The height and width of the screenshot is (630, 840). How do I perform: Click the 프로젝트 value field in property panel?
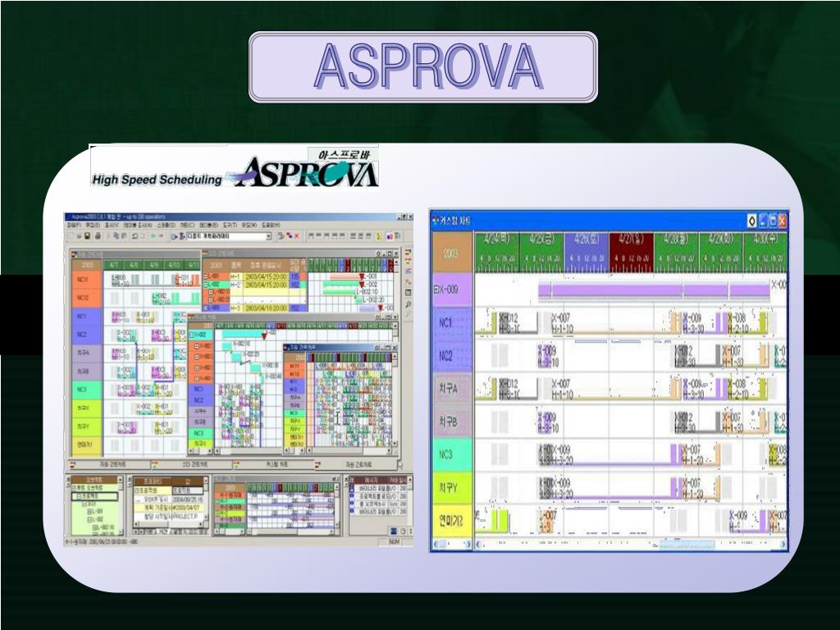pyautogui.click(x=188, y=491)
